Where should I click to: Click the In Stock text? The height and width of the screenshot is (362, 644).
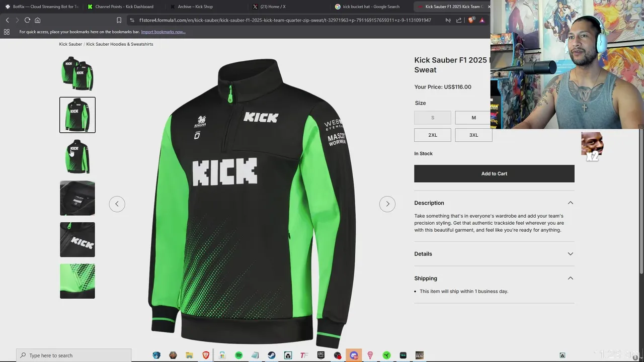(423, 154)
